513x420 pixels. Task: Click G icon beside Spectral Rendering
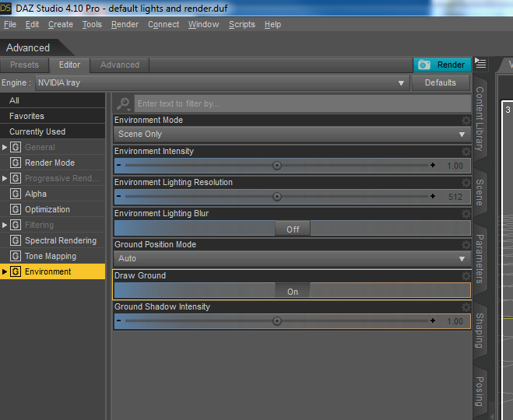(16, 240)
